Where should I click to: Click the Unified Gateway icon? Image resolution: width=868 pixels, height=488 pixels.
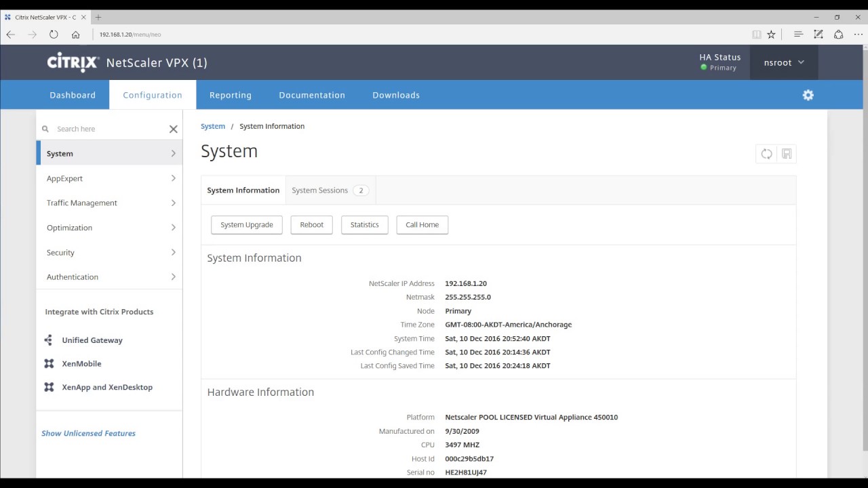48,340
